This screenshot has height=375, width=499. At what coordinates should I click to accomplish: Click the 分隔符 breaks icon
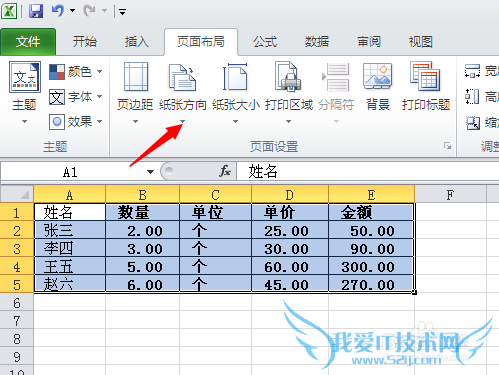pos(336,77)
